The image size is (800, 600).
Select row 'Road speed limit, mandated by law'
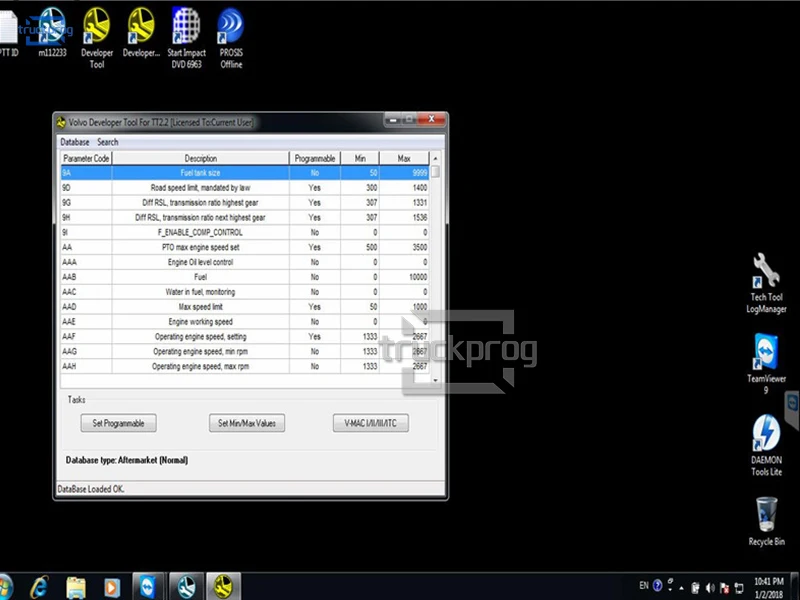[245, 188]
